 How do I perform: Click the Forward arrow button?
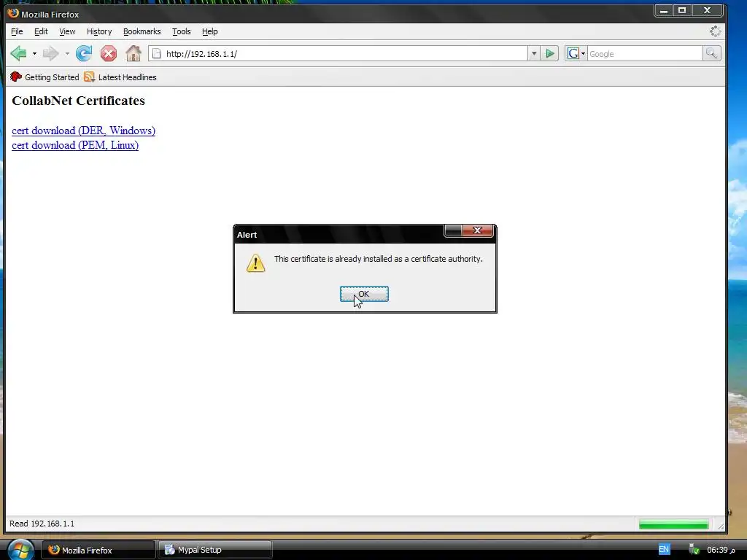tap(50, 53)
